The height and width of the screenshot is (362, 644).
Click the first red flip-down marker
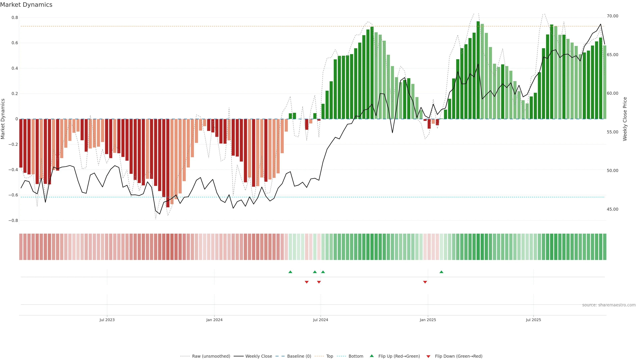point(307,282)
